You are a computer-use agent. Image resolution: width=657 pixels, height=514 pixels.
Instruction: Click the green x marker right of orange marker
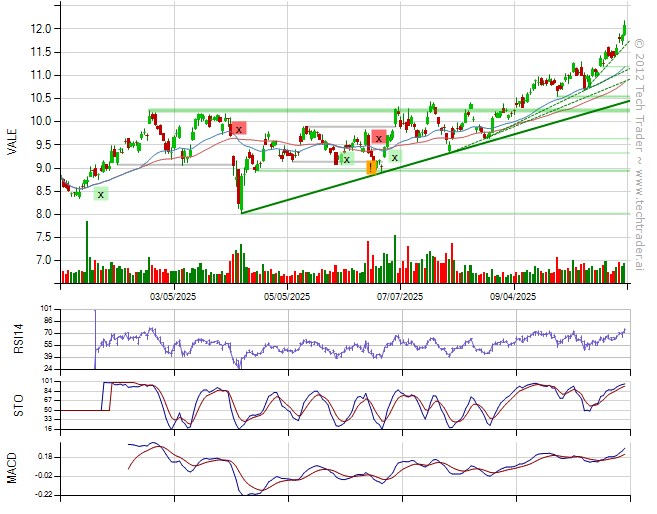pos(394,157)
